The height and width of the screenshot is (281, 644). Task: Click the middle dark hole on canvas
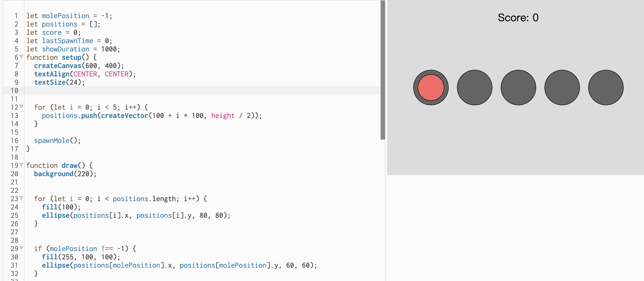coord(518,88)
